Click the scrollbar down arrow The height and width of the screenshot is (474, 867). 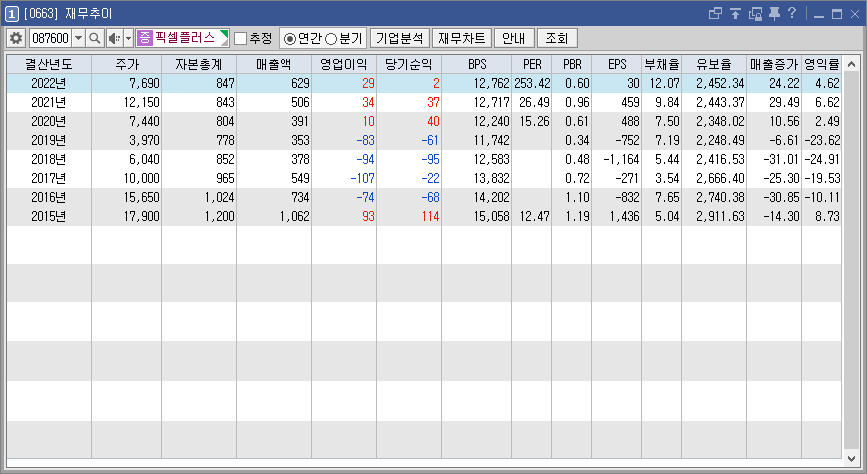851,459
